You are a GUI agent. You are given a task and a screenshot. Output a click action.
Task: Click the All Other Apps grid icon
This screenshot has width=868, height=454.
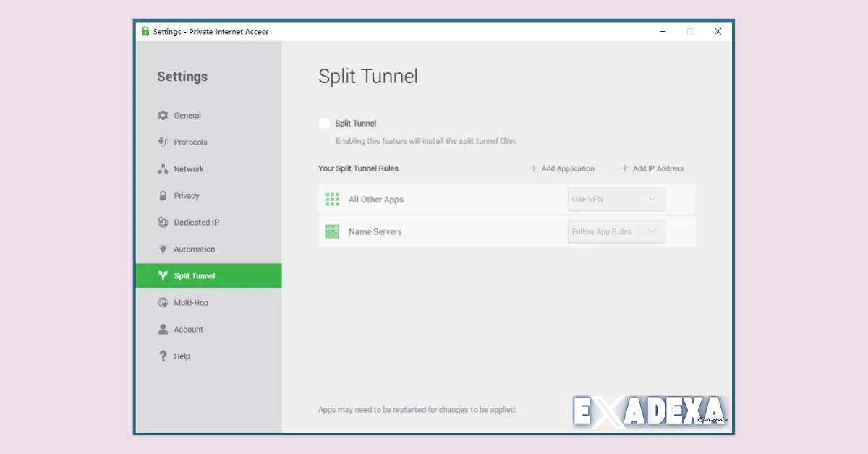pos(332,199)
